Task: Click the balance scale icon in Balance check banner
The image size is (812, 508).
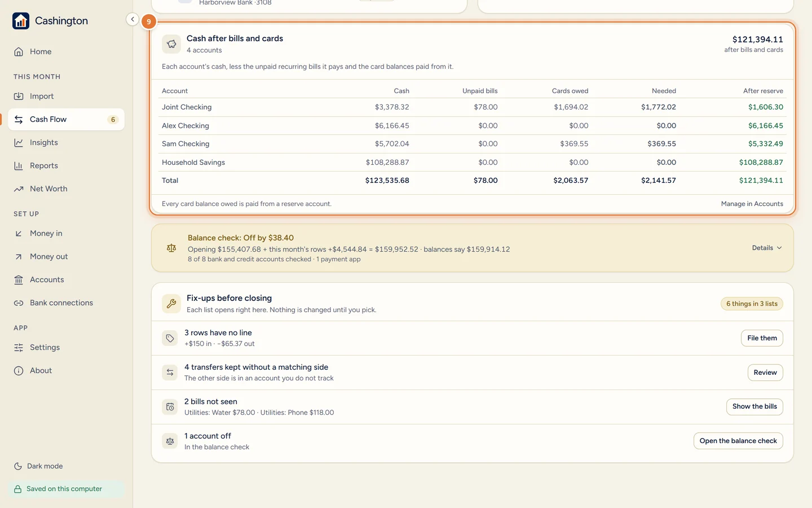Action: tap(171, 248)
